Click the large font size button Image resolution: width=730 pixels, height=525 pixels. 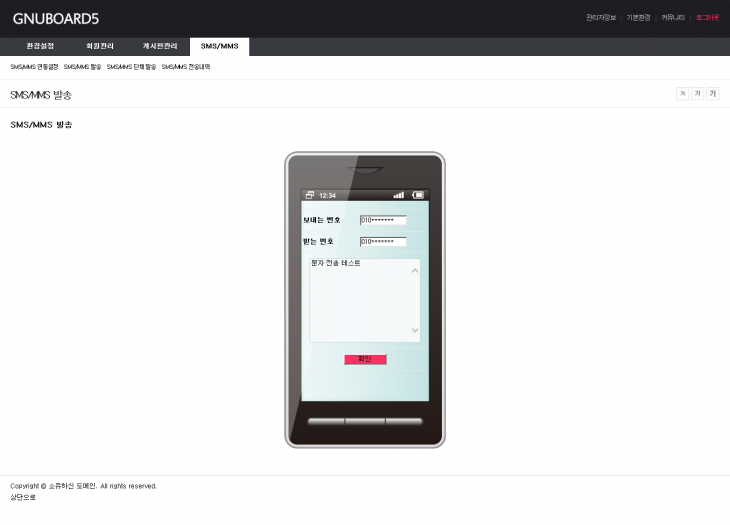pos(712,94)
